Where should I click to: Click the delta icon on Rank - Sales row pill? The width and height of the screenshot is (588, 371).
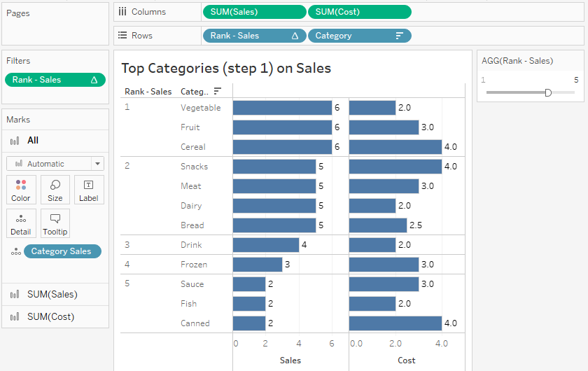click(x=295, y=36)
